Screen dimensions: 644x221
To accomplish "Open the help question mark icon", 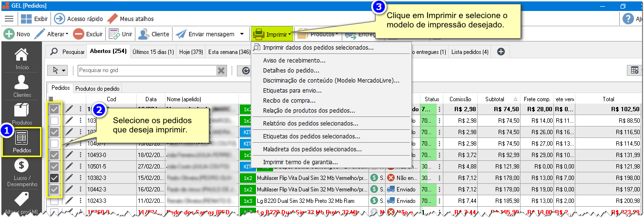I will pyautogui.click(x=628, y=19).
